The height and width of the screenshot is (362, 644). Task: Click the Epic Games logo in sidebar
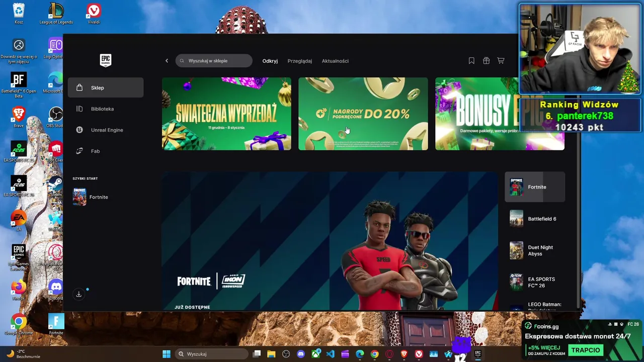[x=105, y=60]
